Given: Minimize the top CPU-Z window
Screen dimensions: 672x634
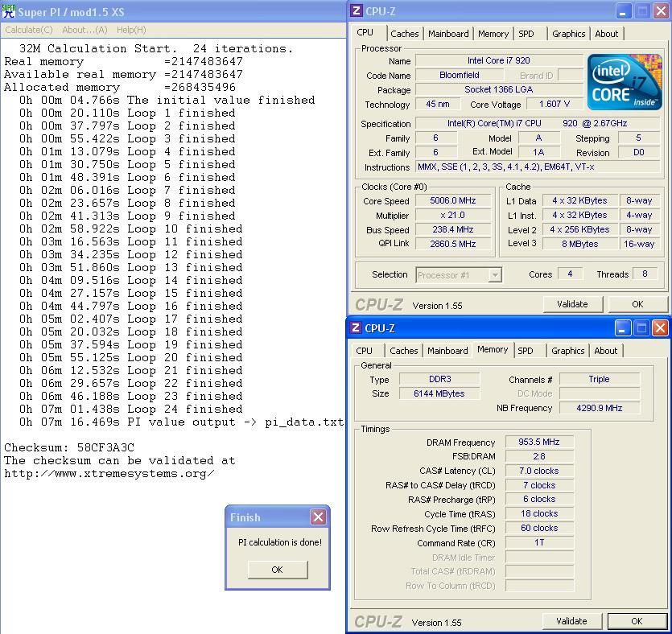Looking at the screenshot, I should tap(624, 11).
